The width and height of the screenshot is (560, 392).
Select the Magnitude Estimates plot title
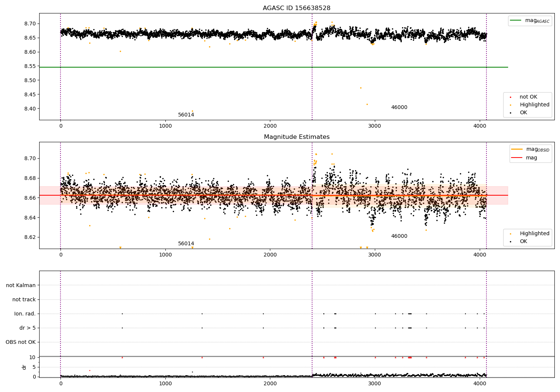point(296,137)
